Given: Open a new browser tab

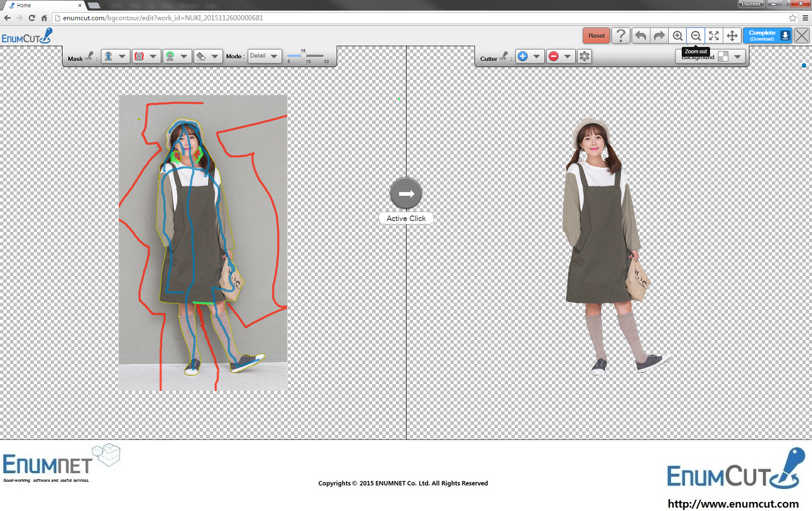Looking at the screenshot, I should tap(94, 6).
